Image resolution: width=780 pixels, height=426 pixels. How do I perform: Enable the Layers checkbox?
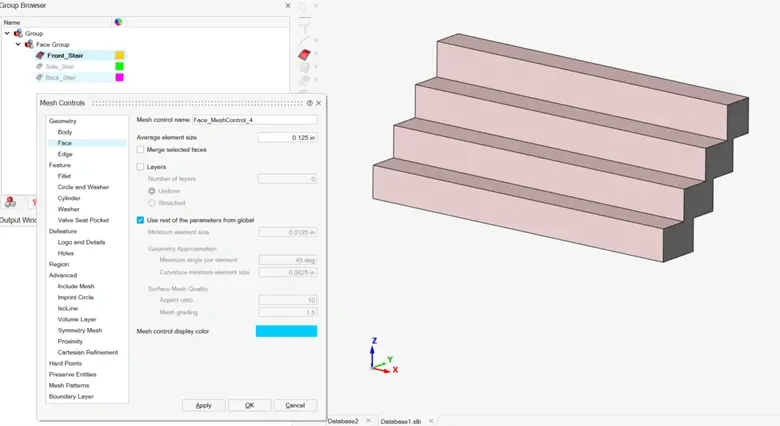(141, 167)
